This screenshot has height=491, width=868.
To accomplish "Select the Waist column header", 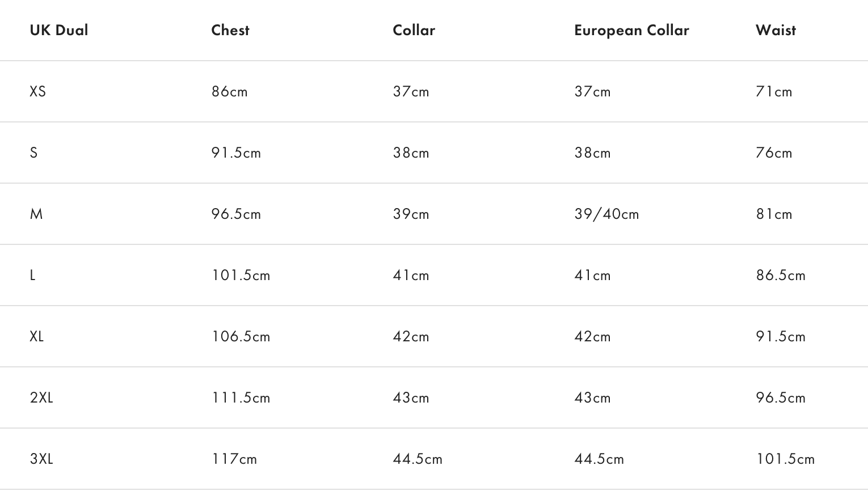I will click(776, 31).
